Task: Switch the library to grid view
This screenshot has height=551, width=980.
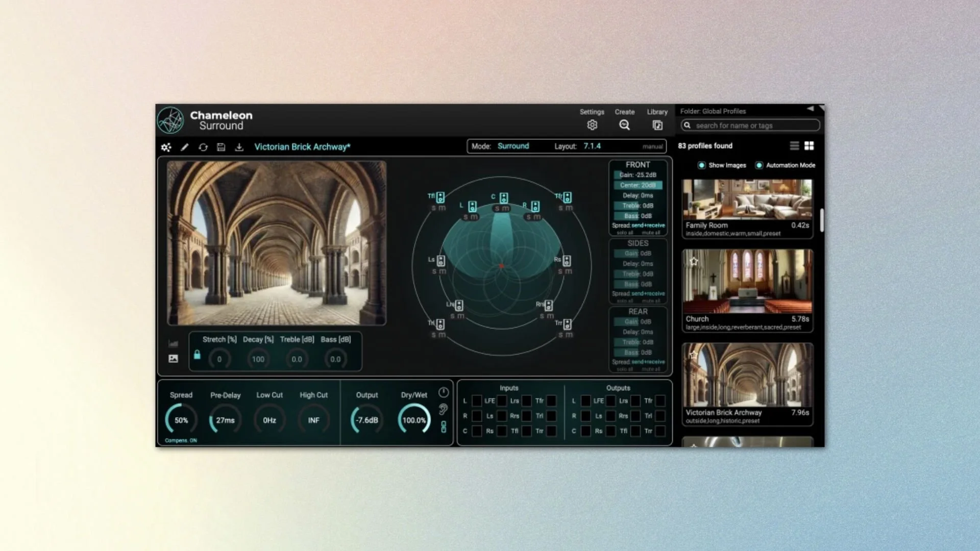Action: [x=809, y=146]
